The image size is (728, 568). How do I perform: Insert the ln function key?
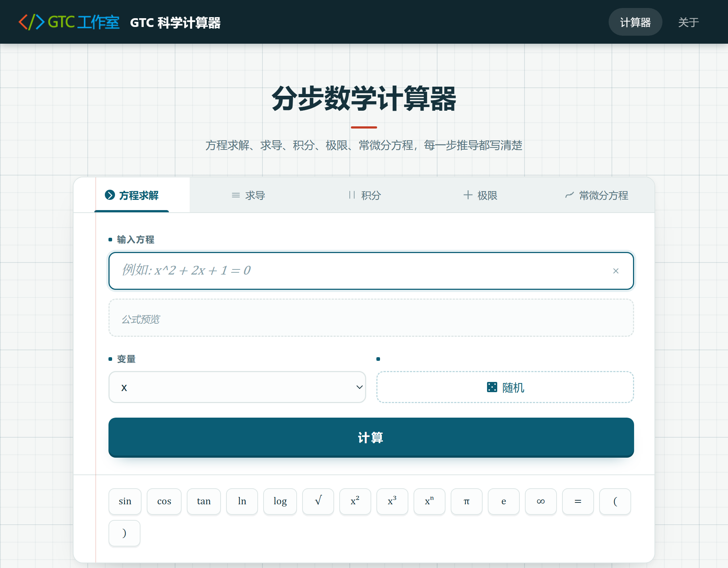tap(242, 501)
